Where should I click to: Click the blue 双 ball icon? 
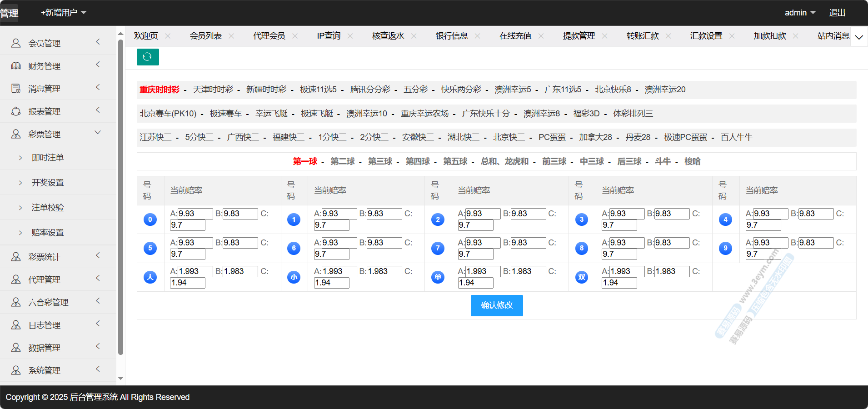coord(582,277)
